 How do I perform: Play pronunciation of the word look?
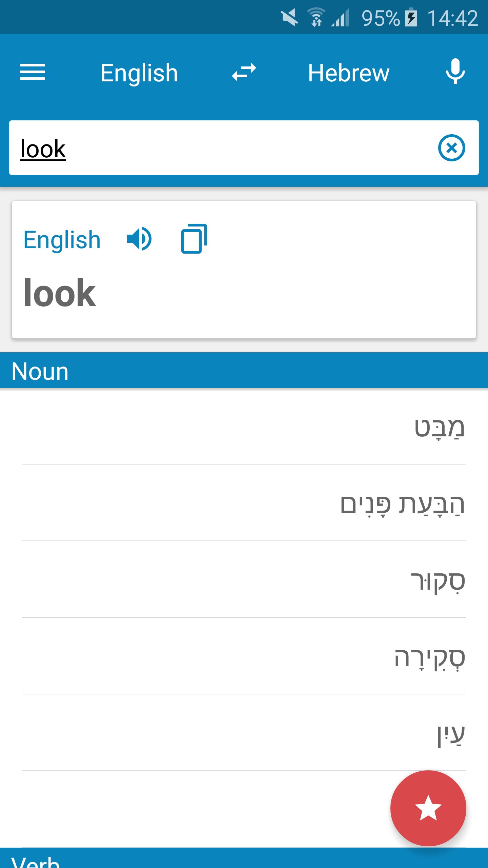139,239
